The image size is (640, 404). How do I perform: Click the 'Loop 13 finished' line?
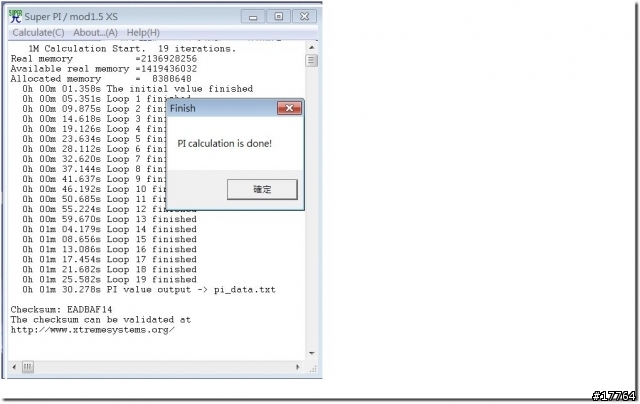[109, 220]
